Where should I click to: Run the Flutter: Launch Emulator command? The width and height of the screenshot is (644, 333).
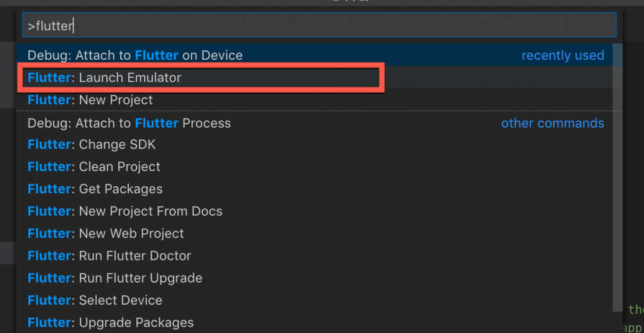point(104,78)
